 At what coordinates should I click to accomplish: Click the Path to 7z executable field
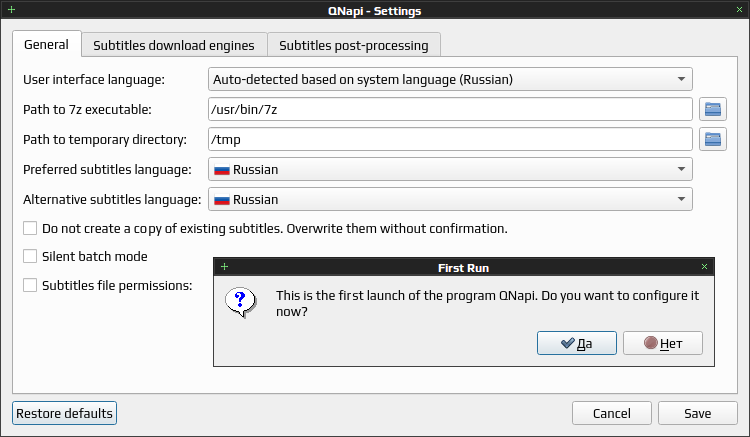click(x=450, y=109)
